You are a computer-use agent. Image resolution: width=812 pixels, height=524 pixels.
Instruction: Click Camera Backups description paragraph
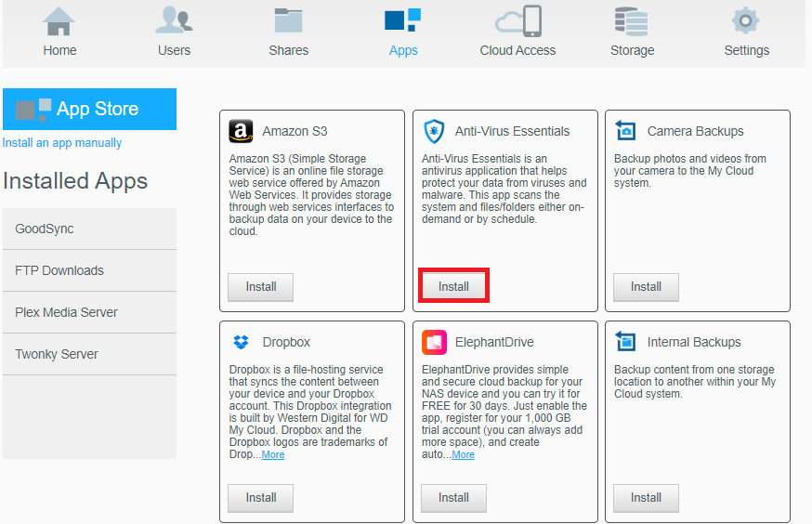pyautogui.click(x=690, y=171)
